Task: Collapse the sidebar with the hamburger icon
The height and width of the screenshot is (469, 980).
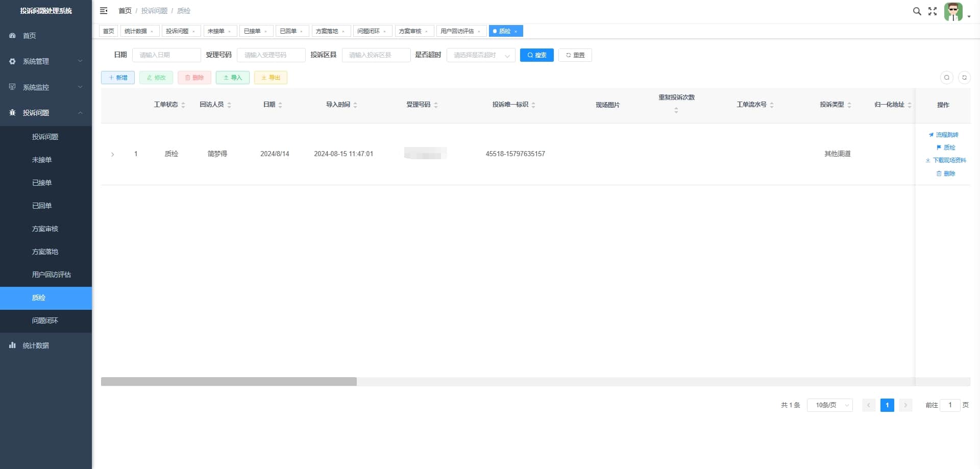Action: coord(104,11)
